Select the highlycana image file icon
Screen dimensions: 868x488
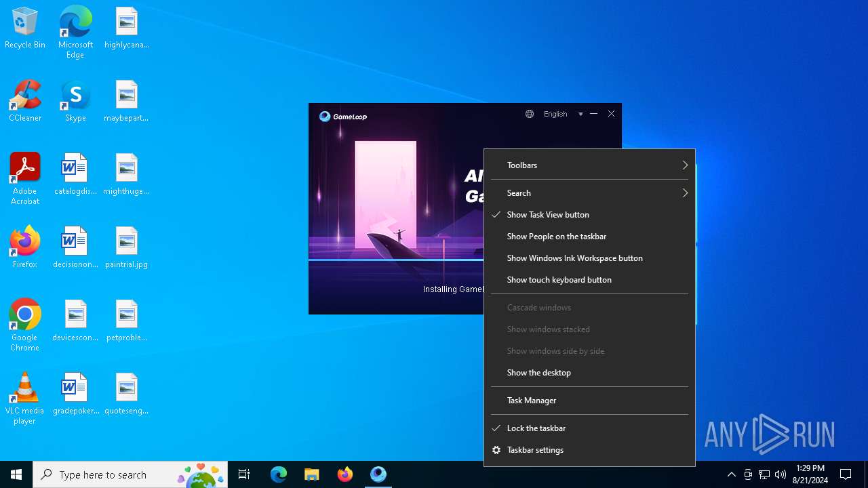(127, 28)
